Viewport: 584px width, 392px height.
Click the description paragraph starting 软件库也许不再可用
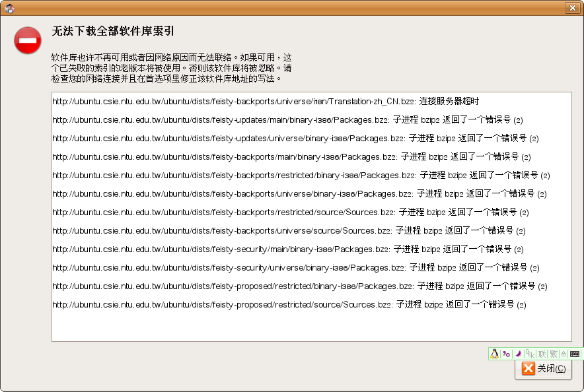click(x=171, y=68)
